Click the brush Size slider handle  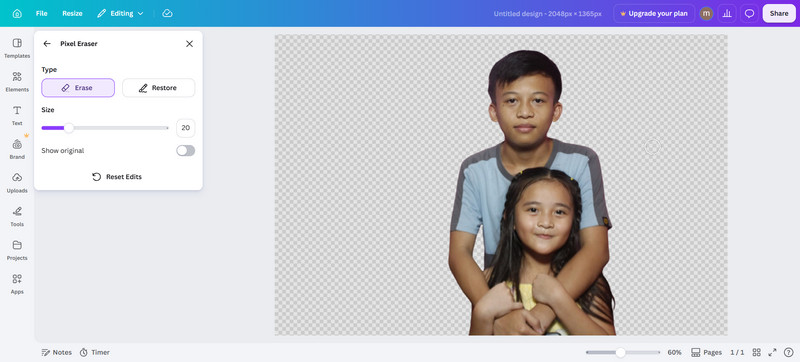coord(69,128)
